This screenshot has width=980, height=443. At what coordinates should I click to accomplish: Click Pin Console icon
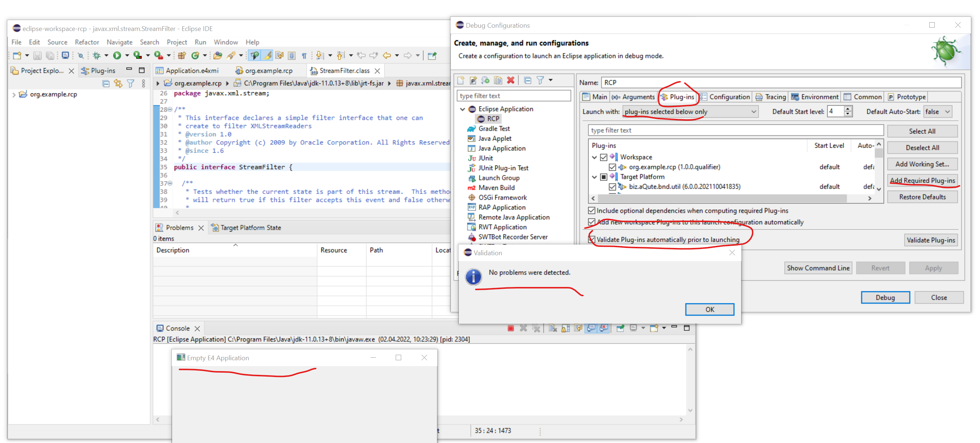pos(620,328)
